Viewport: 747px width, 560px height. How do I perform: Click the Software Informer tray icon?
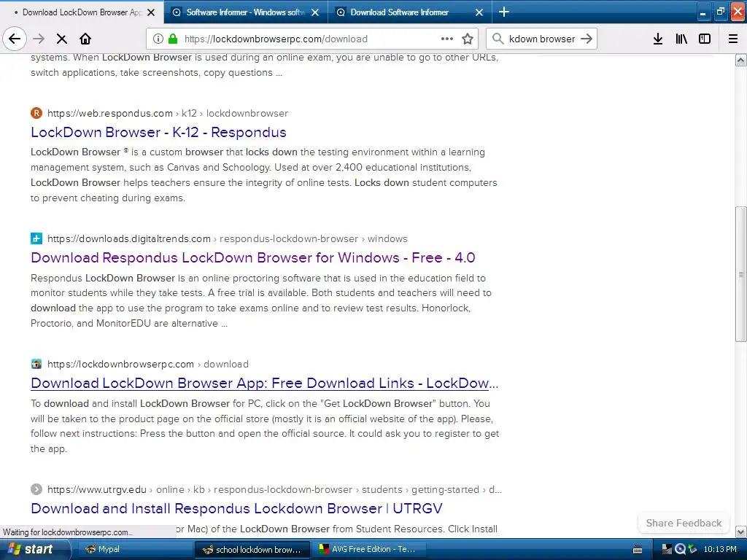tap(680, 550)
